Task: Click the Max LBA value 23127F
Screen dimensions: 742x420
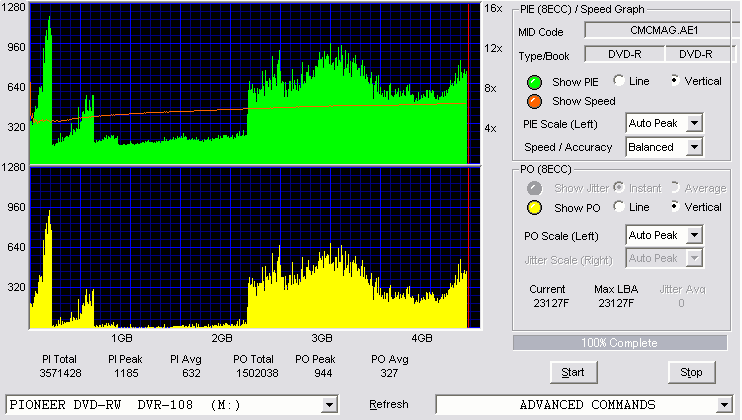Action: tap(616, 303)
